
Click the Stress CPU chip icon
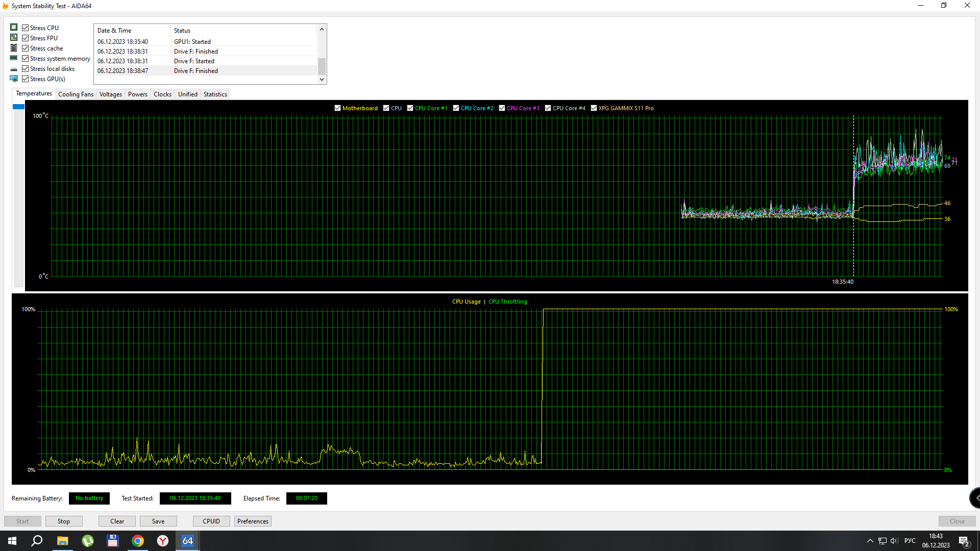point(14,28)
